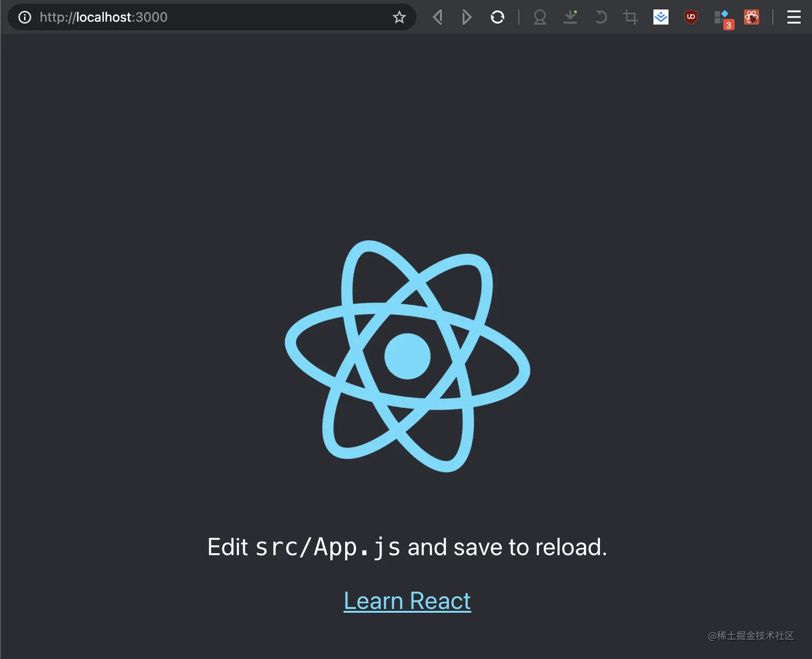Image resolution: width=812 pixels, height=659 pixels.
Task: Open the uBlock Origin shield extension
Action: pyautogui.click(x=691, y=17)
